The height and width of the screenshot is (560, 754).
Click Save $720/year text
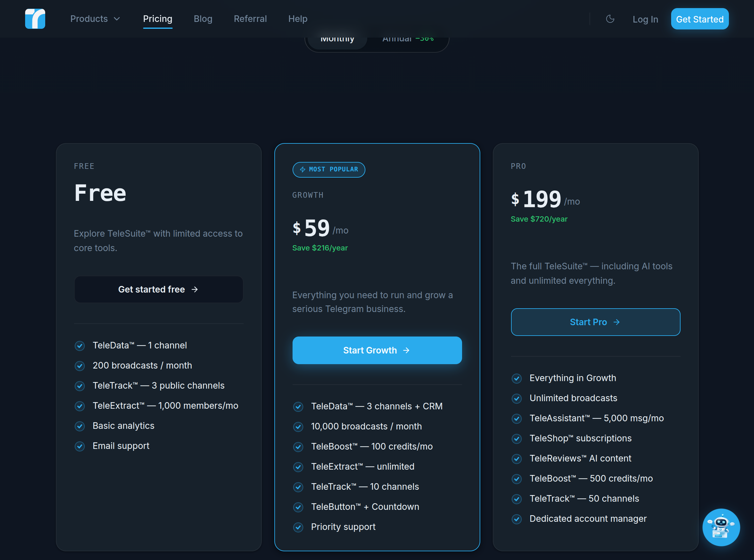pyautogui.click(x=539, y=219)
